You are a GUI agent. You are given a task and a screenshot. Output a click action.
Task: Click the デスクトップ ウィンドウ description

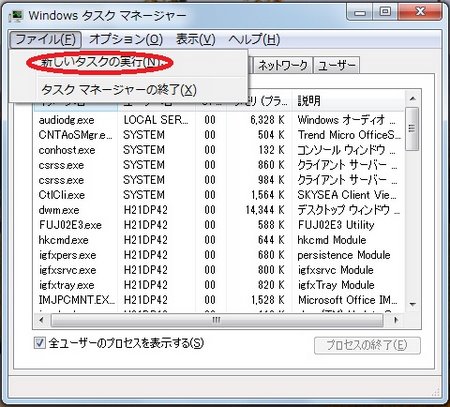point(348,210)
